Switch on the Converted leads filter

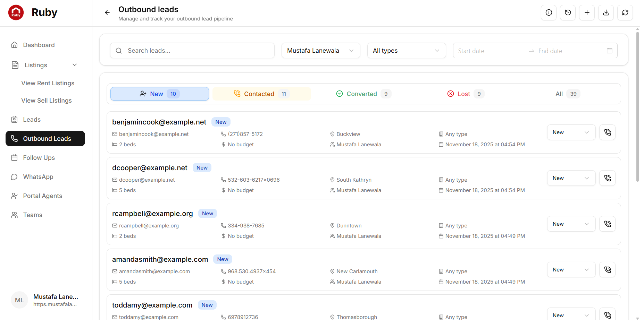click(362, 94)
